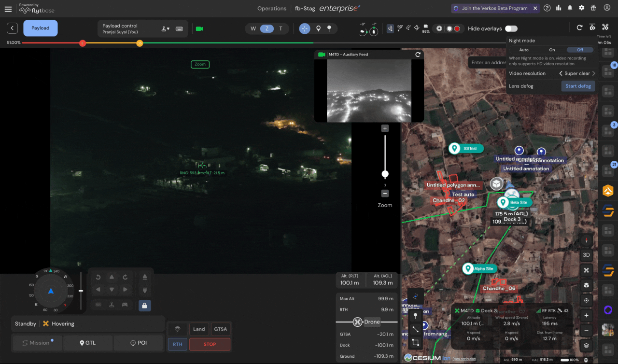Select the T thermal camera lens

(x=281, y=28)
